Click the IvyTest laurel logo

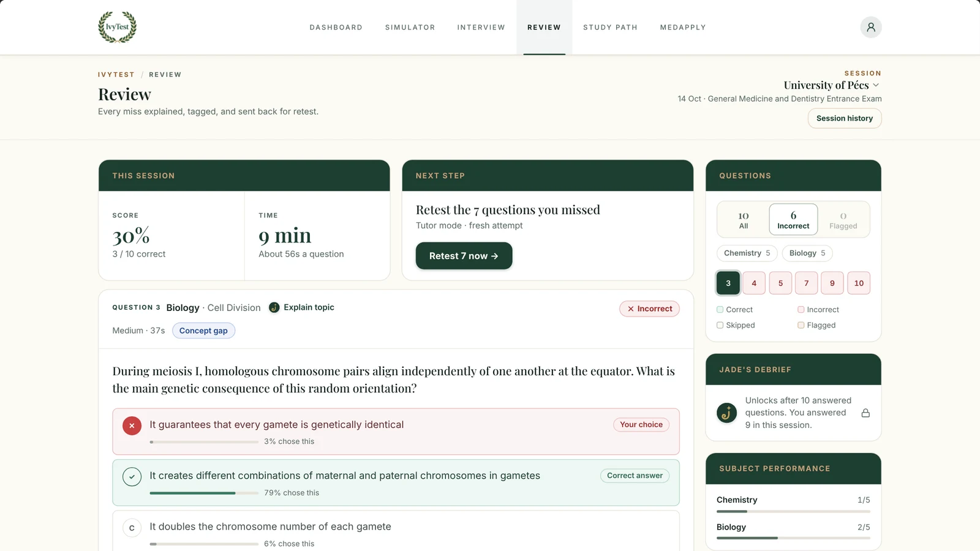click(118, 27)
